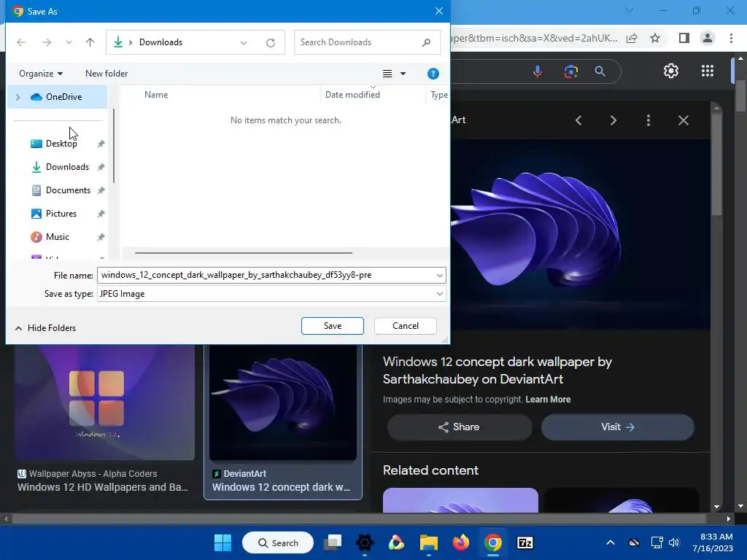Select Downloads in navigation pane

click(67, 167)
